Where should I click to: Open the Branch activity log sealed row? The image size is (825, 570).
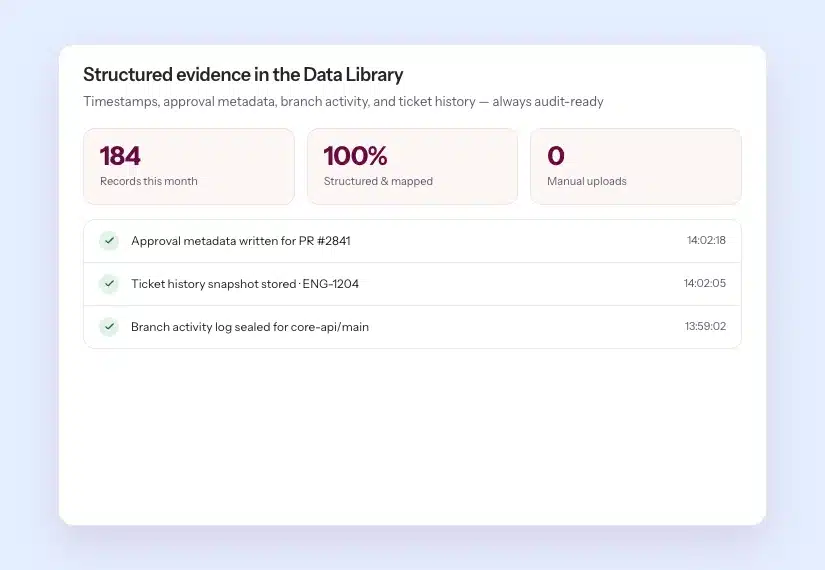click(x=412, y=327)
